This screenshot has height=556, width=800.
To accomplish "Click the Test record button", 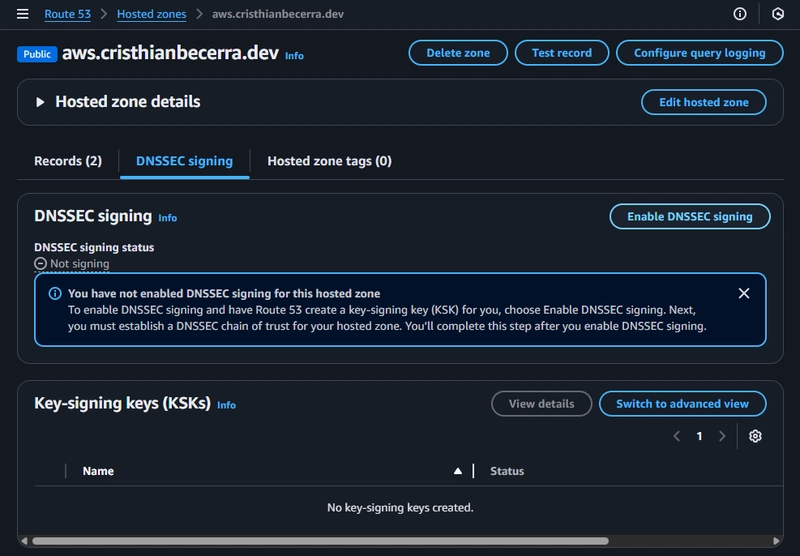I will click(x=561, y=53).
